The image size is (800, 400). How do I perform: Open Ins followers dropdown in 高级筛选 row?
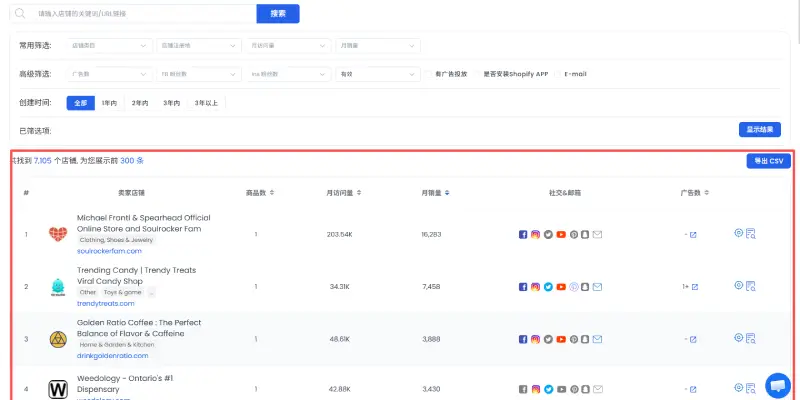click(x=288, y=74)
